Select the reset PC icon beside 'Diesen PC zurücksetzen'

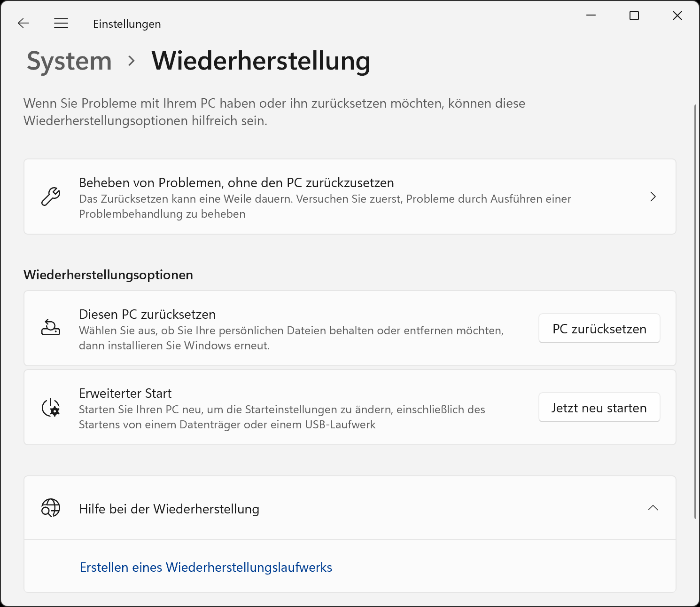51,328
